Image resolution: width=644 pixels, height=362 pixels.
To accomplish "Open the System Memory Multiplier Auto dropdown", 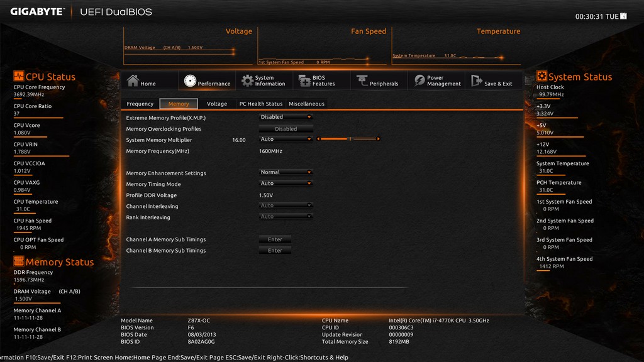I will [x=286, y=139].
